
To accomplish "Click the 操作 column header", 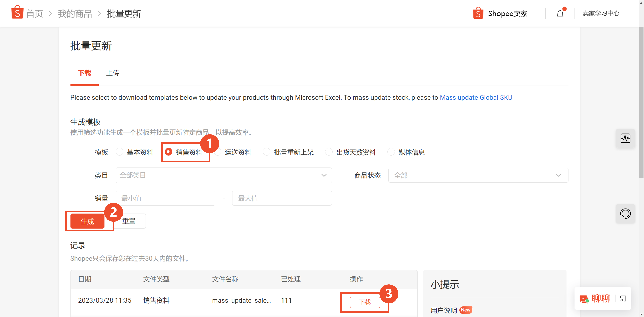I will tap(356, 279).
